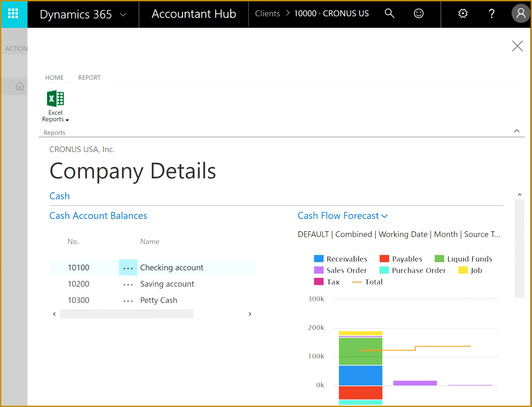Toggle Receivables series in chart legend
Image resolution: width=532 pixels, height=407 pixels.
point(346,259)
